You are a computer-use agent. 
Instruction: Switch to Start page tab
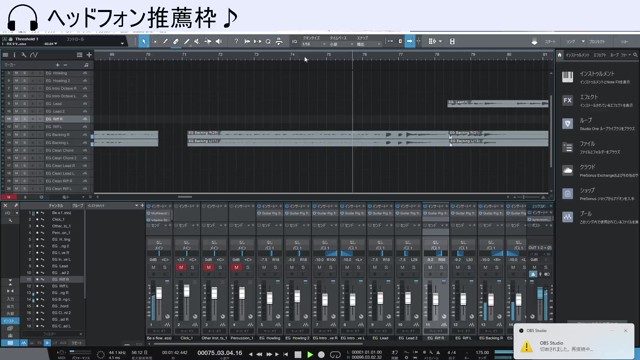click(x=550, y=41)
